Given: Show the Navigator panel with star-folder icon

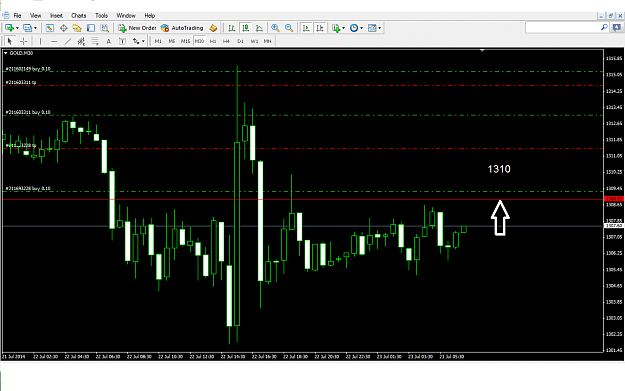Looking at the screenshot, I should (77, 28).
